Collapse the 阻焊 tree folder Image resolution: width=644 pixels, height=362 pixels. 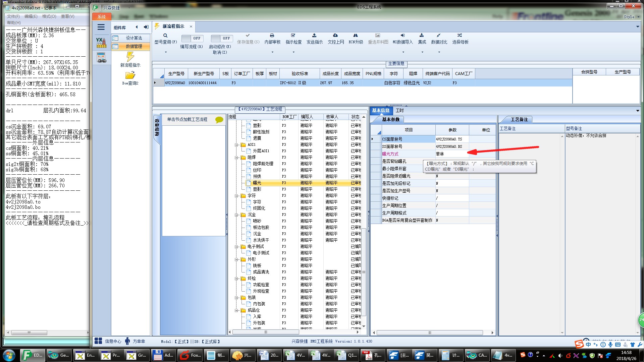(x=236, y=157)
